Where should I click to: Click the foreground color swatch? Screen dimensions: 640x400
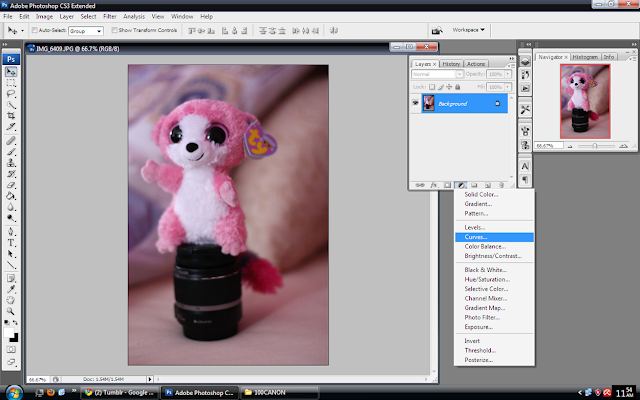tap(9, 333)
